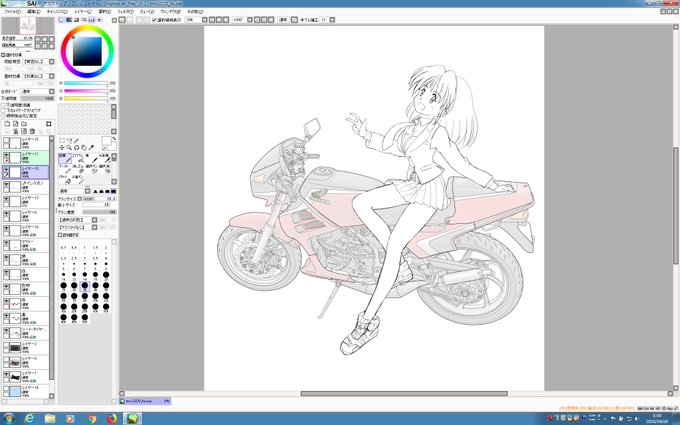Open the ウィンドウ menu
This screenshot has width=680, height=425.
point(170,12)
